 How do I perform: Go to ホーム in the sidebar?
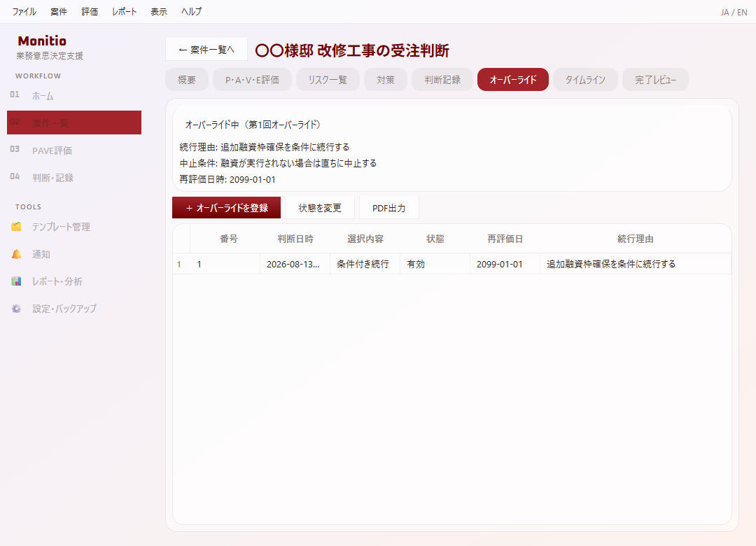click(74, 95)
